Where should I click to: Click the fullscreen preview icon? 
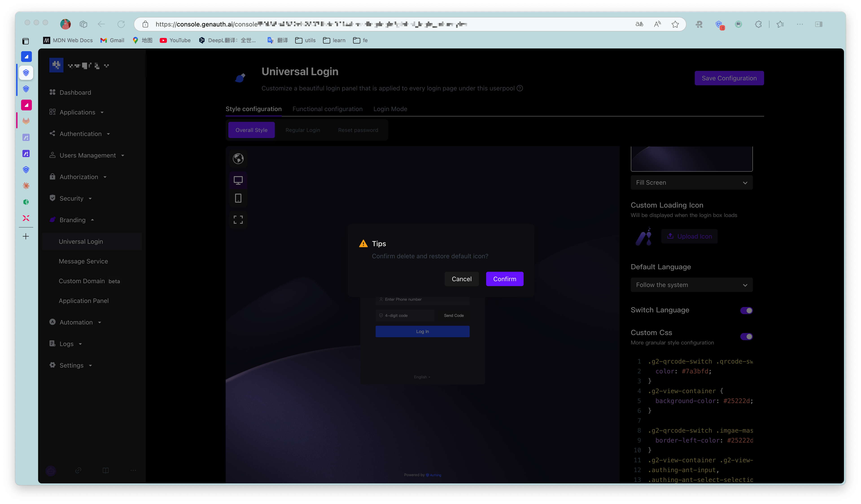point(238,220)
